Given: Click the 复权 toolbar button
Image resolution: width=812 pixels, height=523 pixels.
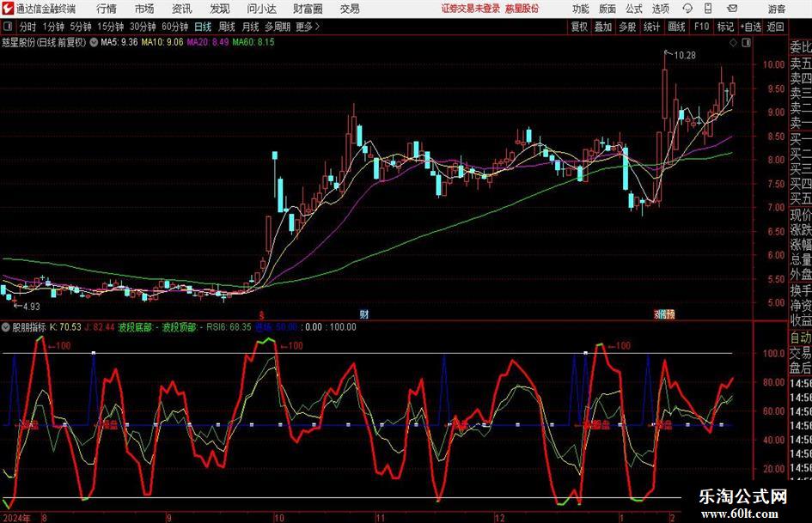Looking at the screenshot, I should pyautogui.click(x=579, y=27).
